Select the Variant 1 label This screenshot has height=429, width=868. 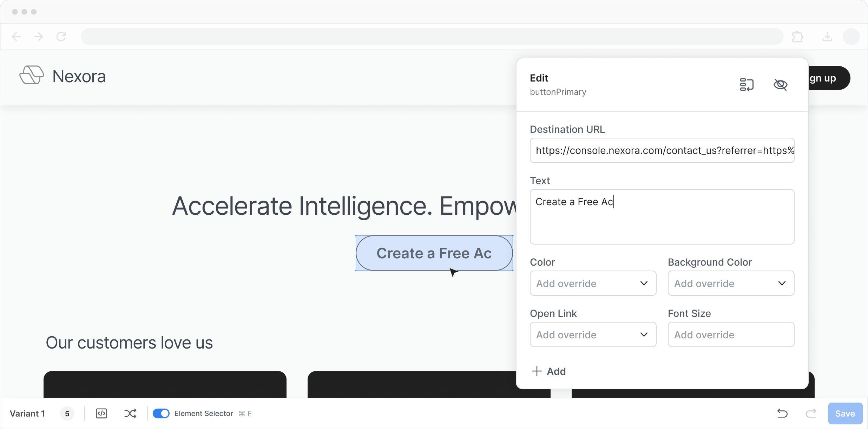[x=27, y=414]
